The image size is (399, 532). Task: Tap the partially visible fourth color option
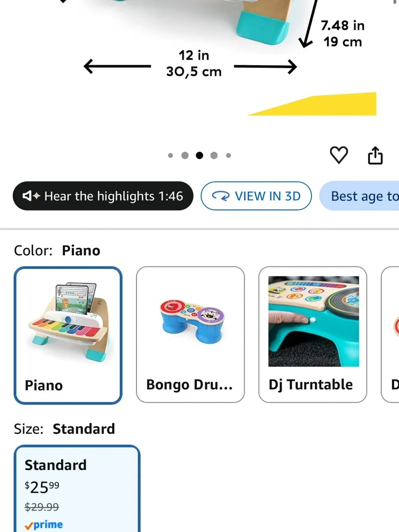pos(390,334)
